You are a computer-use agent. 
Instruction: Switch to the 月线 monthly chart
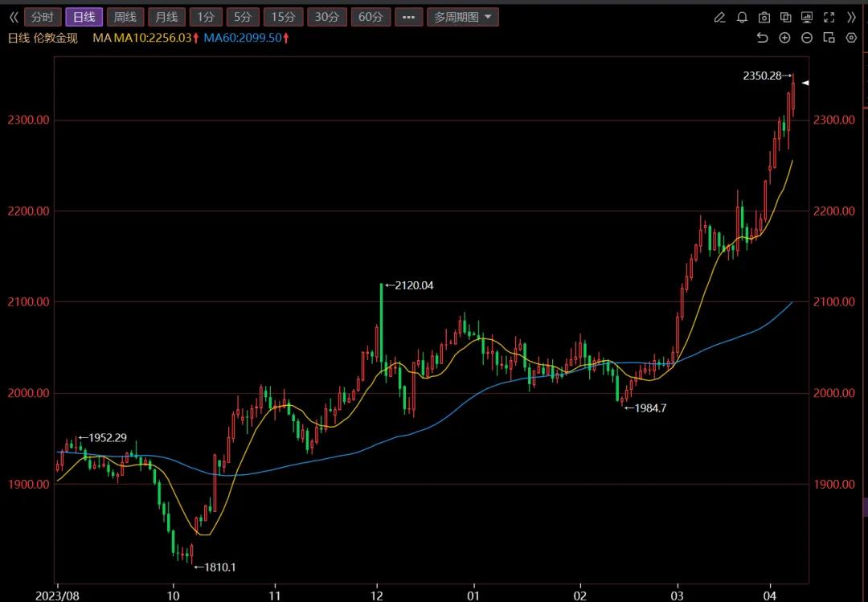(x=166, y=17)
